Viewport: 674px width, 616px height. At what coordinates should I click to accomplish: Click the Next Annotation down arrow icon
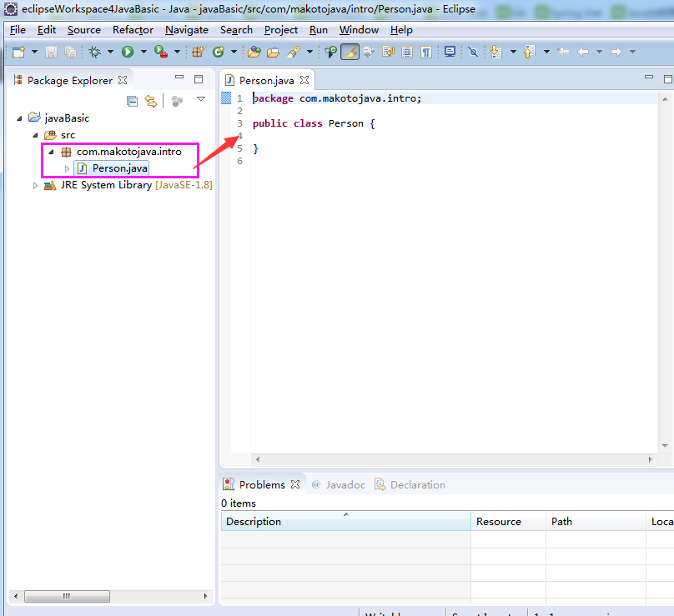coord(496,52)
